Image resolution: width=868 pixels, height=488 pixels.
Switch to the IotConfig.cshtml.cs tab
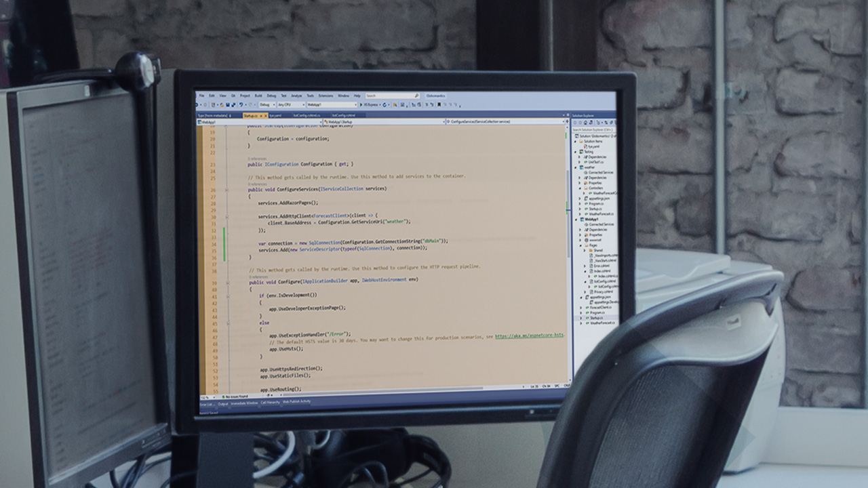coord(307,115)
